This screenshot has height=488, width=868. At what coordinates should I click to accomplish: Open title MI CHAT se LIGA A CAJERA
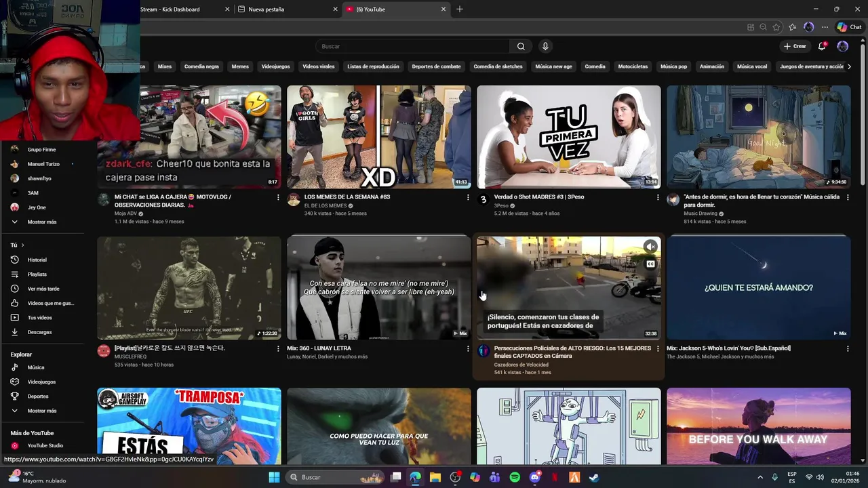[x=173, y=201]
